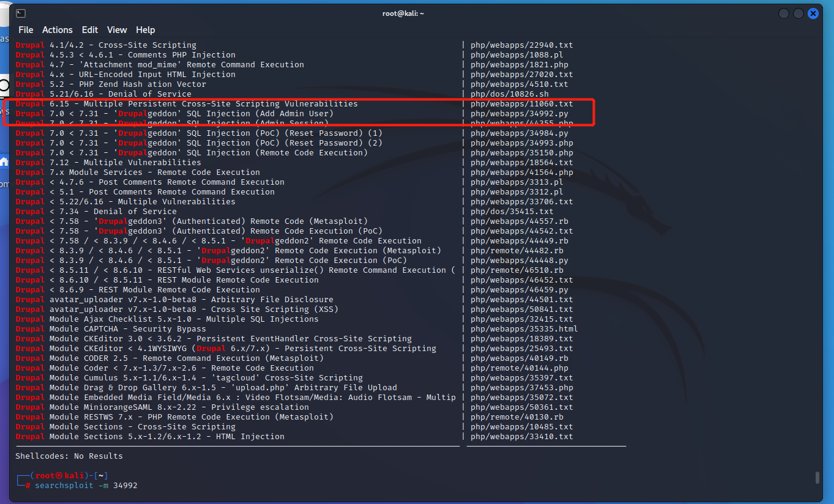Select path php/webapps/33706.txt
834x504 pixels.
pyautogui.click(x=522, y=202)
